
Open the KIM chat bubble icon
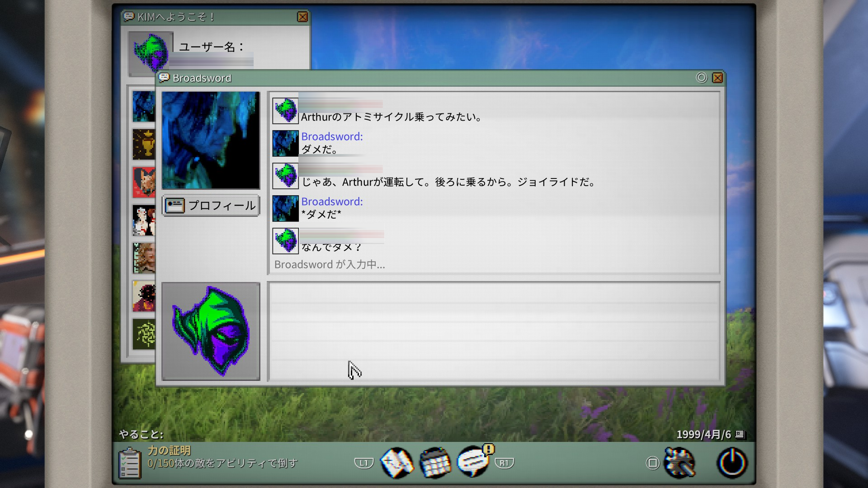point(473,462)
